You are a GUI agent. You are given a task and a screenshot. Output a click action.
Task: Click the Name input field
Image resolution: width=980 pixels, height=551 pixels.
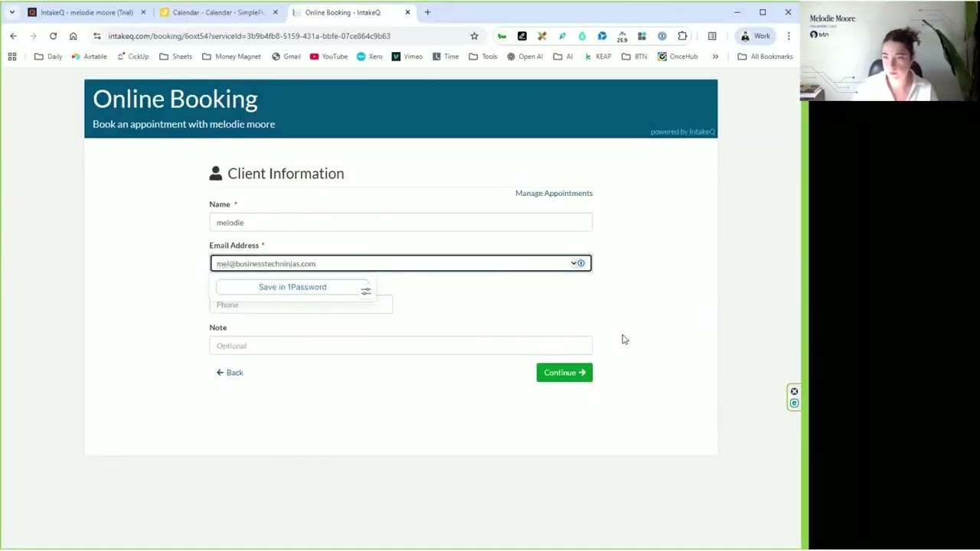pos(400,223)
